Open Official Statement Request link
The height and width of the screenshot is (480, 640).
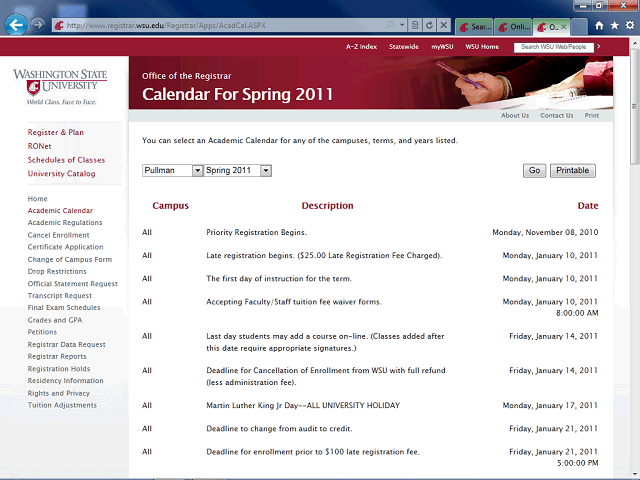click(x=73, y=284)
